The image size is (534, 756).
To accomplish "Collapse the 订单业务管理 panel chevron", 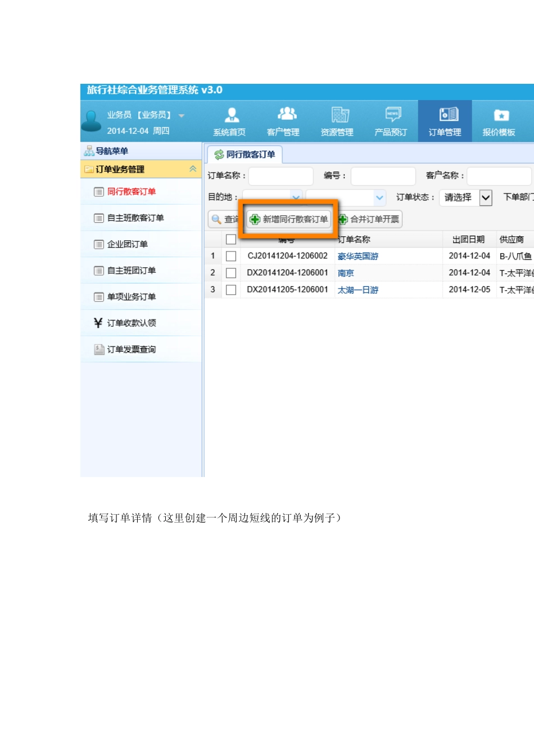I will pyautogui.click(x=193, y=169).
